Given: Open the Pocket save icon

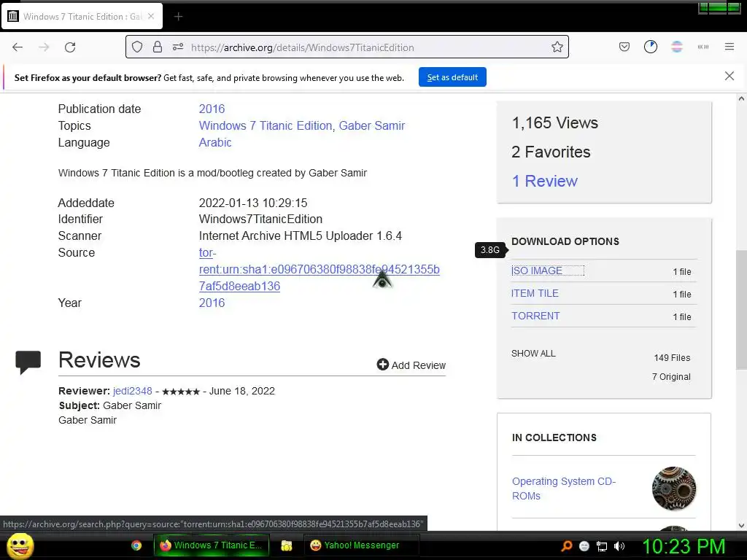Looking at the screenshot, I should tap(624, 47).
